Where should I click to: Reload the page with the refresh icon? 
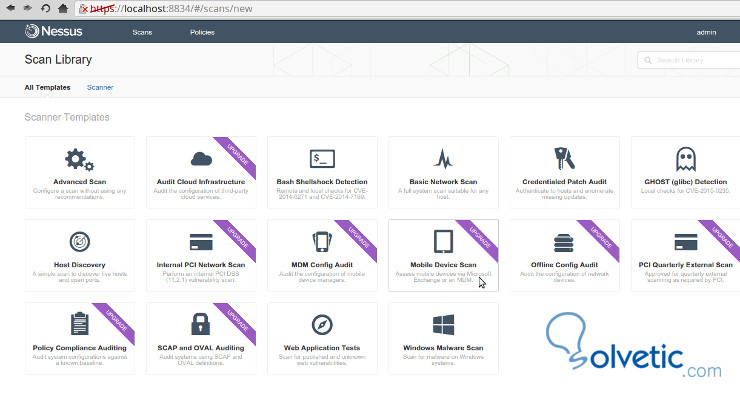coord(45,8)
